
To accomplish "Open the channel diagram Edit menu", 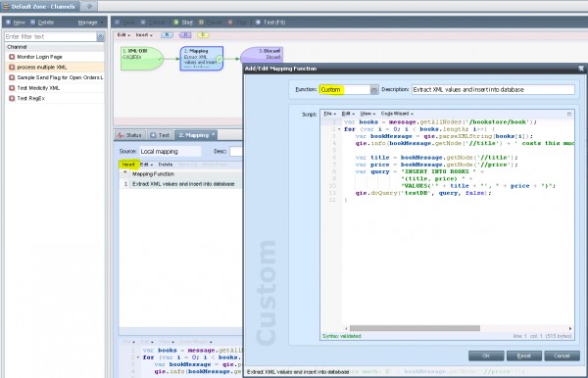I will (x=123, y=35).
